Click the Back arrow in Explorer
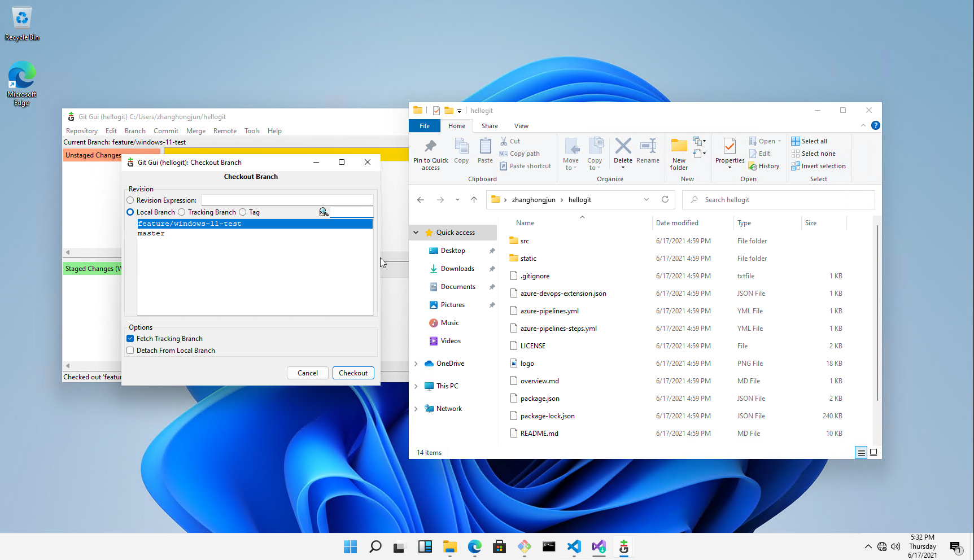974x560 pixels. click(421, 200)
